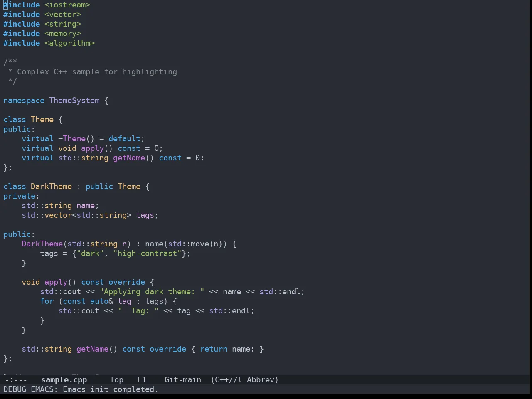Click the C++//l major mode indicator

click(229, 379)
